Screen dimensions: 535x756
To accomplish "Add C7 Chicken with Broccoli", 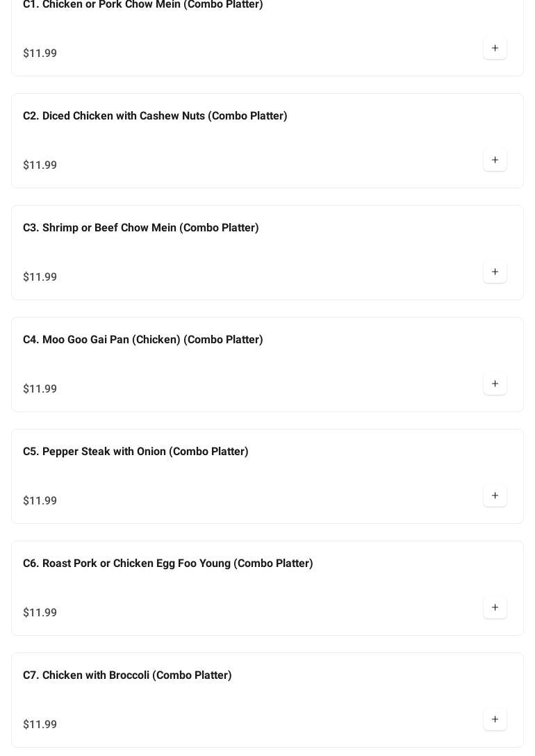I will (495, 720).
